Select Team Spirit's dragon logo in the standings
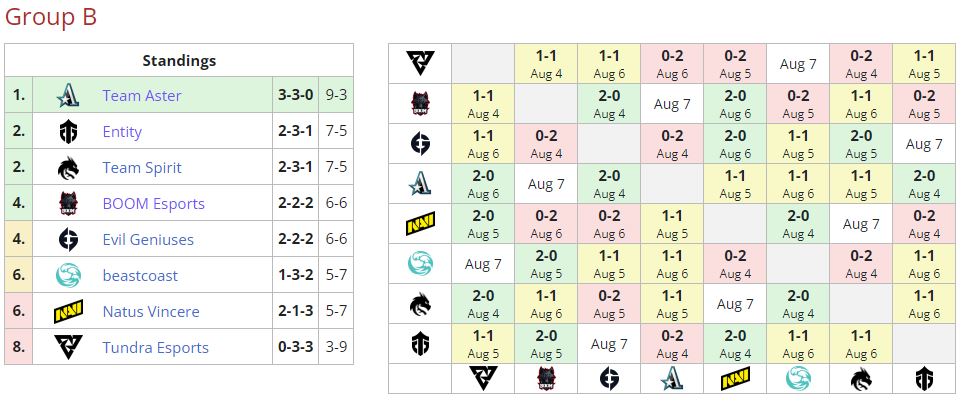 (67, 168)
